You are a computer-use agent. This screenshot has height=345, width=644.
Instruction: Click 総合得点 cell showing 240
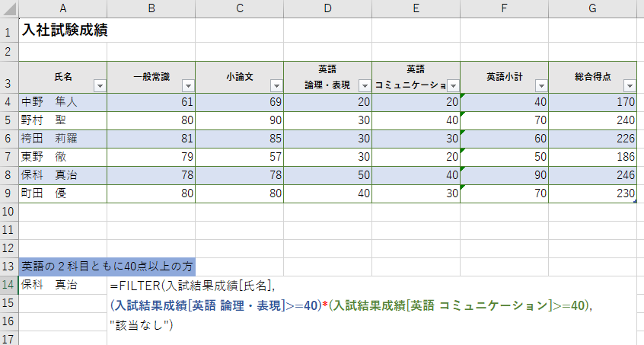coord(593,120)
